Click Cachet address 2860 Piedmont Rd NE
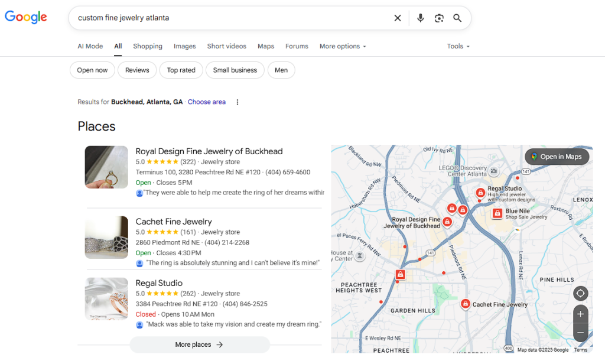Screen dimensions: 605x364 [168, 242]
